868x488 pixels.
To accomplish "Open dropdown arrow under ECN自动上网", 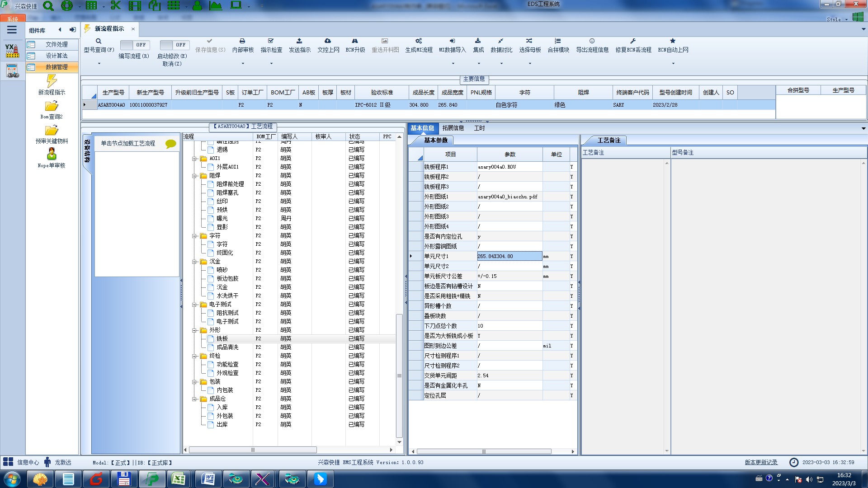I will click(673, 64).
